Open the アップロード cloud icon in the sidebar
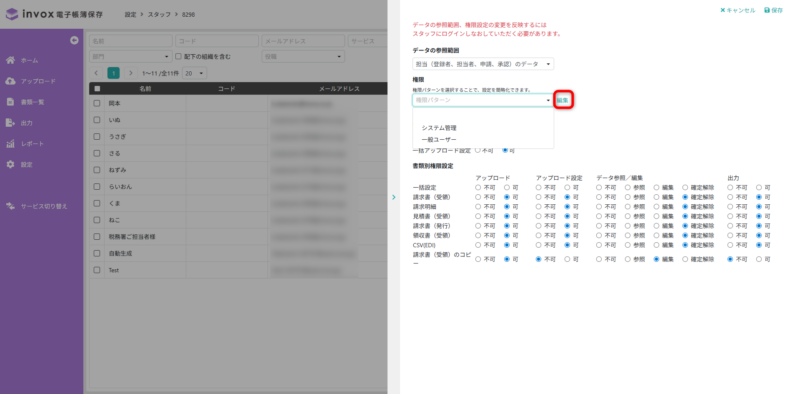 10,81
